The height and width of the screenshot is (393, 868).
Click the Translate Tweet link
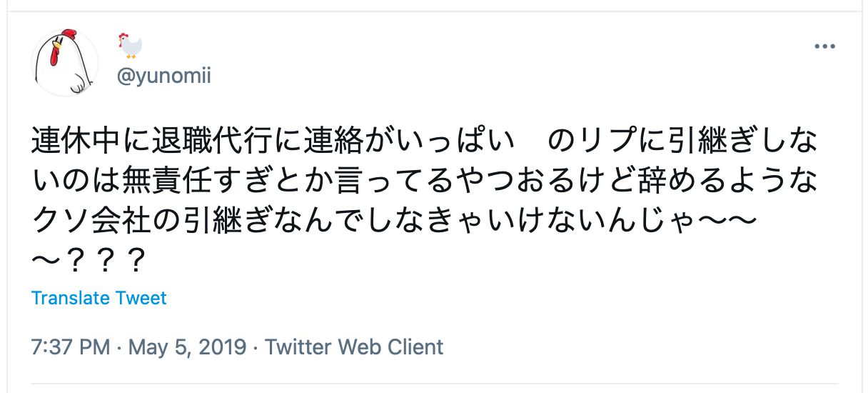tap(99, 298)
